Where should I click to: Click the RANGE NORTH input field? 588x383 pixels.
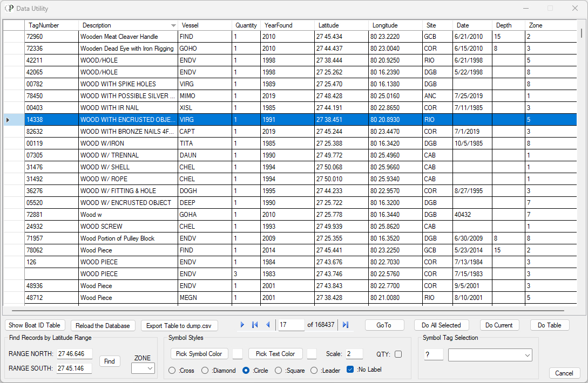pyautogui.click(x=75, y=354)
